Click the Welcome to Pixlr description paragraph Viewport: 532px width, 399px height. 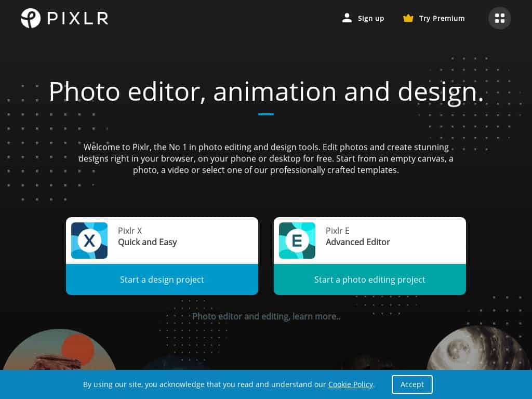266,158
